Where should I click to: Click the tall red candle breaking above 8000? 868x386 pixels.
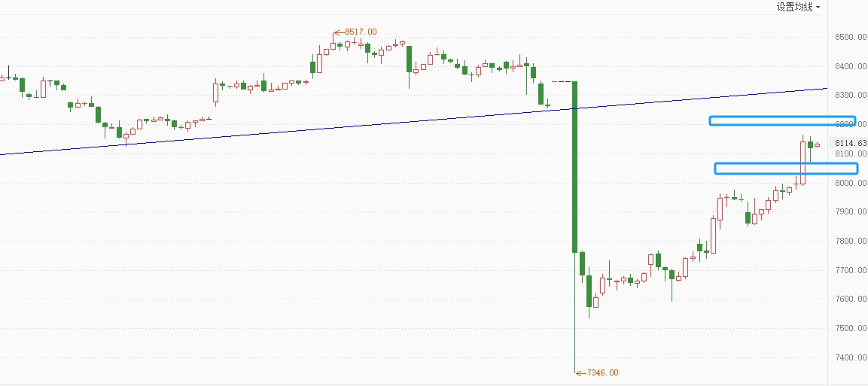(x=803, y=163)
